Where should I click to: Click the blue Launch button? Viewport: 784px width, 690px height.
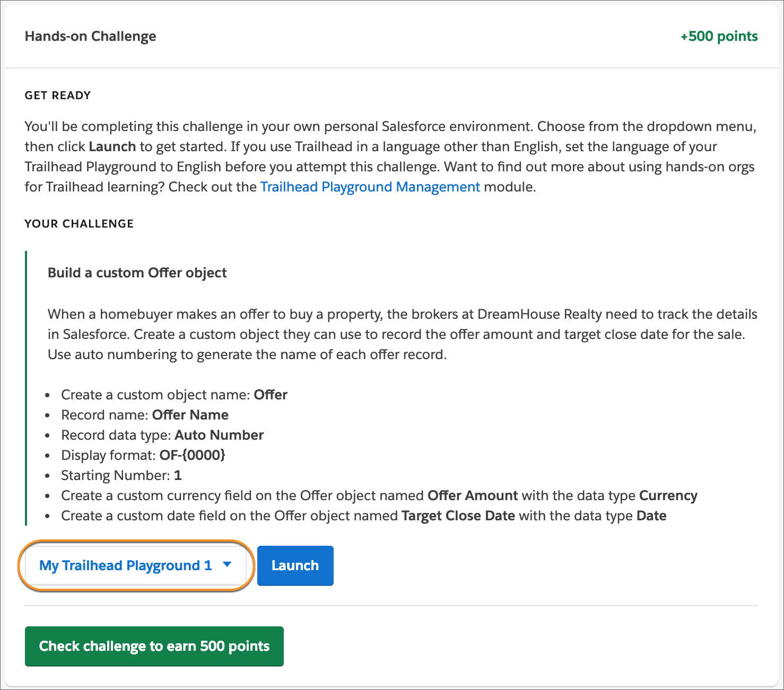pos(295,565)
